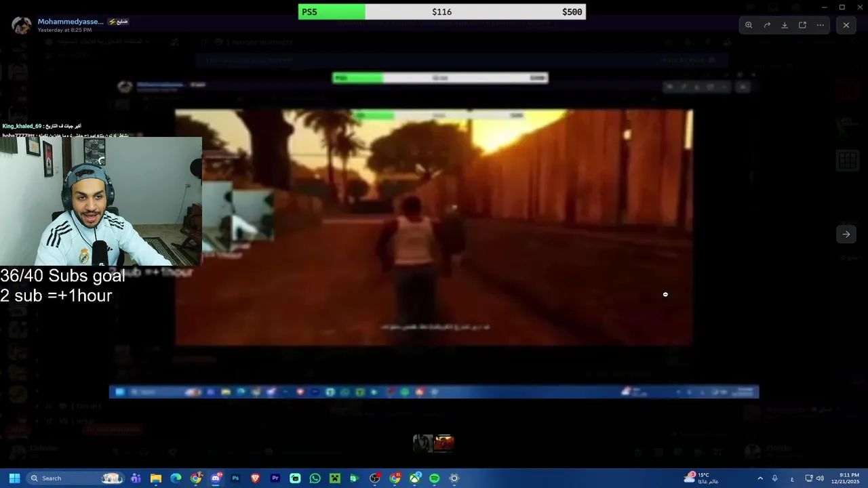Open Photoshop from the taskbar

[x=235, y=479]
